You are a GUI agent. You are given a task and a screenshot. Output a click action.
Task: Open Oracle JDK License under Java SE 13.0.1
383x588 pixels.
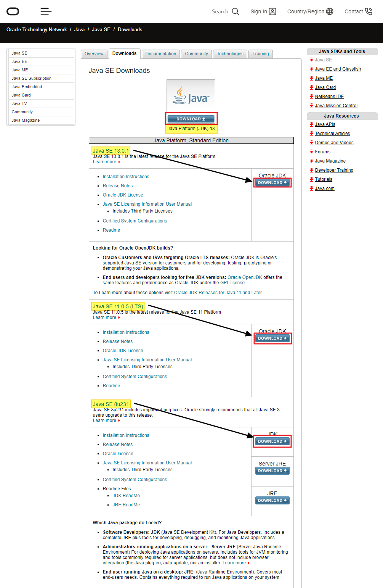tap(123, 195)
